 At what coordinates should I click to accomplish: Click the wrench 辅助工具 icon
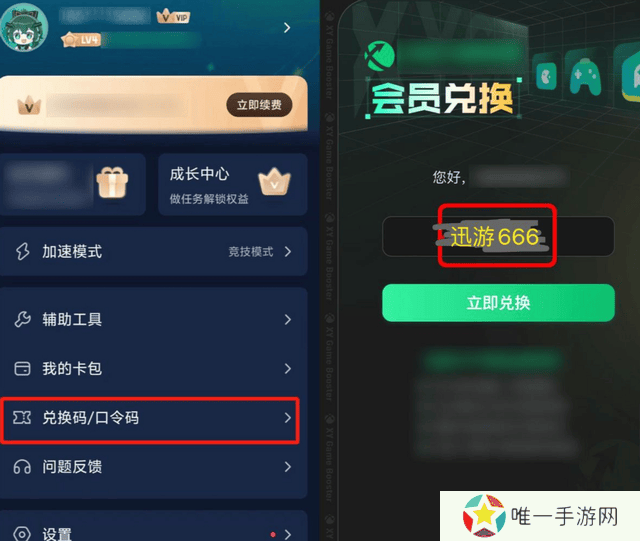[22, 319]
